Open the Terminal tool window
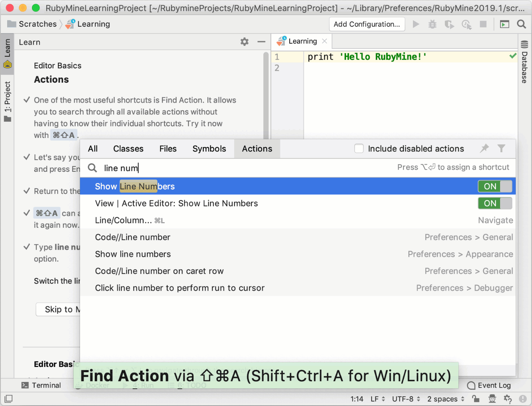The height and width of the screenshot is (406, 532). tap(41, 385)
